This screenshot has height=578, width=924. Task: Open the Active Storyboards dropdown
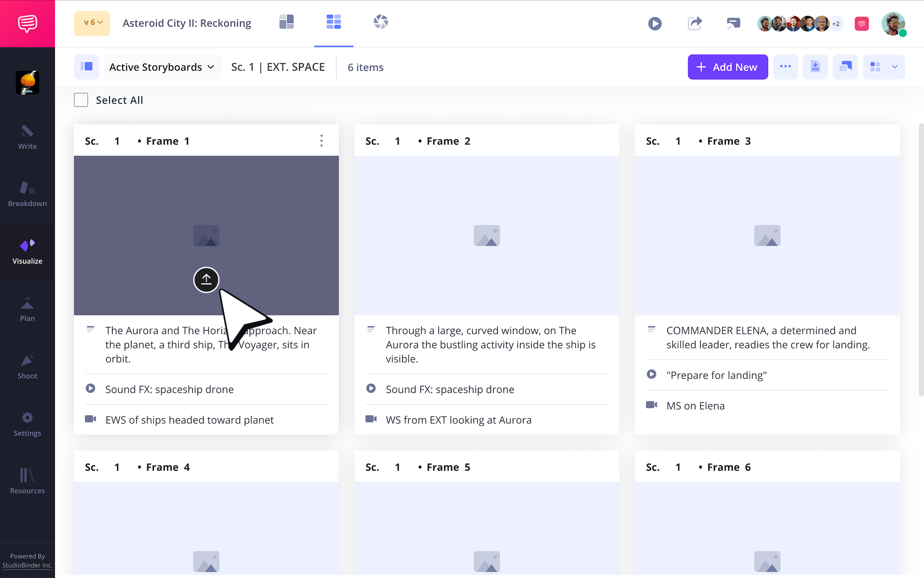click(162, 67)
